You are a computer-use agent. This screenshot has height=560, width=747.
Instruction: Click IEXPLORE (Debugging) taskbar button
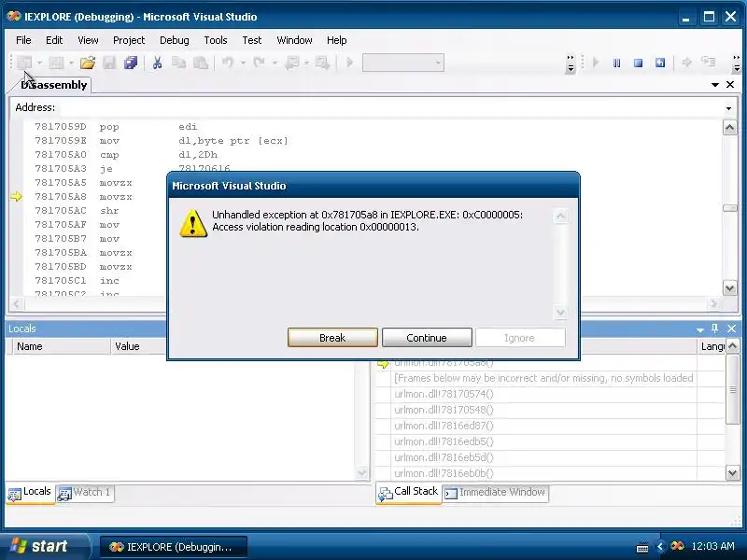pyautogui.click(x=174, y=547)
